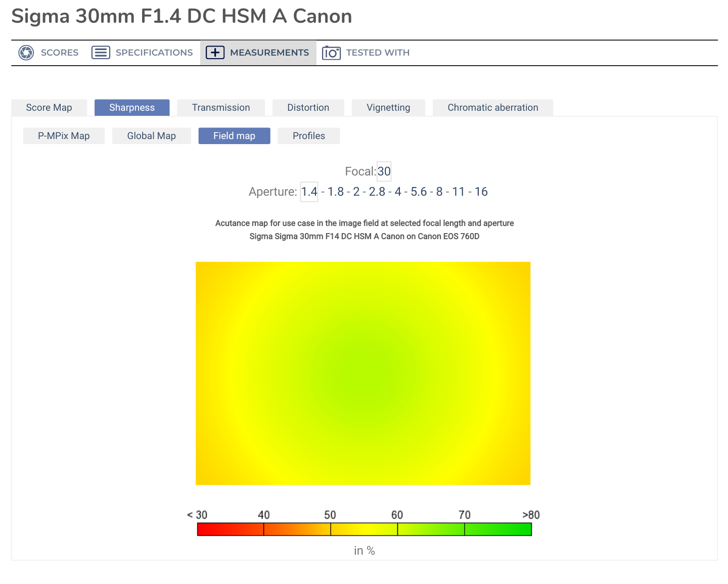Open the SPECIFICATIONS section

pyautogui.click(x=142, y=53)
